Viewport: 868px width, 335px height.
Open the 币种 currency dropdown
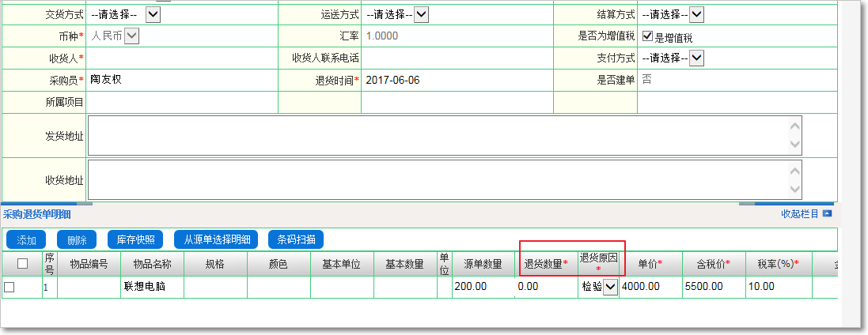point(131,36)
